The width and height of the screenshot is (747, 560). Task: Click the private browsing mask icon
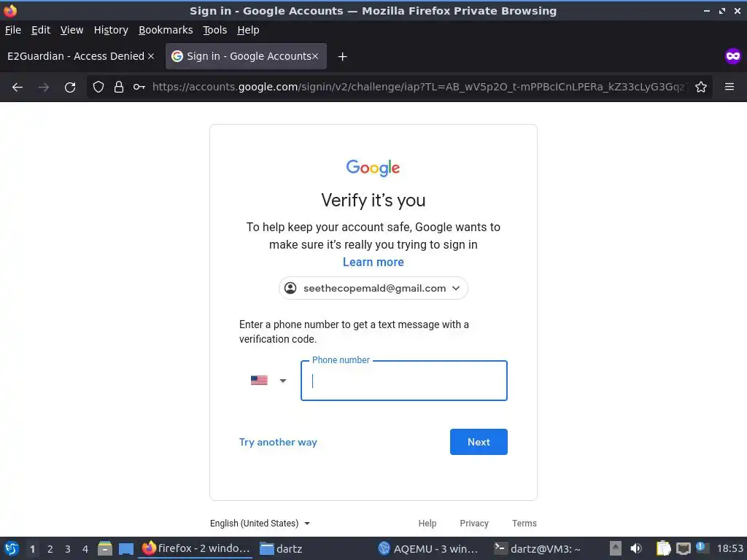732,56
